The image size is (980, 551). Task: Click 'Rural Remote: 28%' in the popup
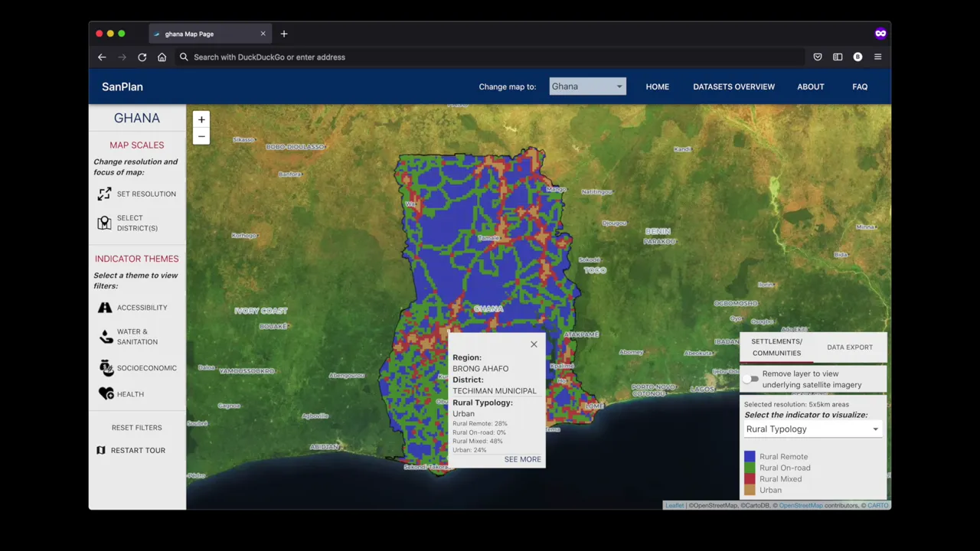(x=480, y=423)
